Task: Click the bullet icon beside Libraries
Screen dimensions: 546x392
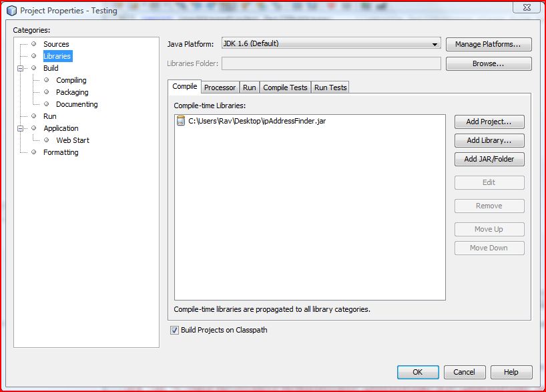Action: (x=34, y=55)
